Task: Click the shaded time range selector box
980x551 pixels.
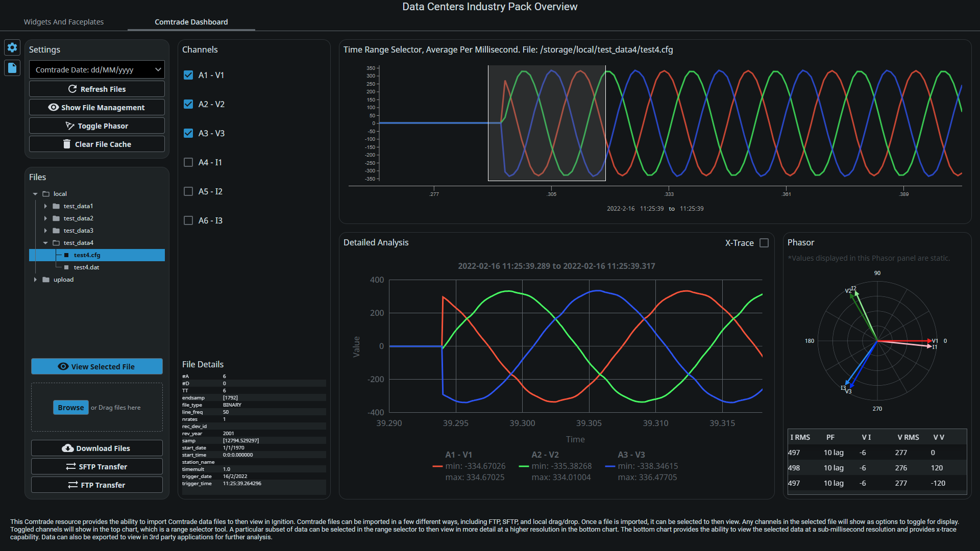Action: pos(547,123)
